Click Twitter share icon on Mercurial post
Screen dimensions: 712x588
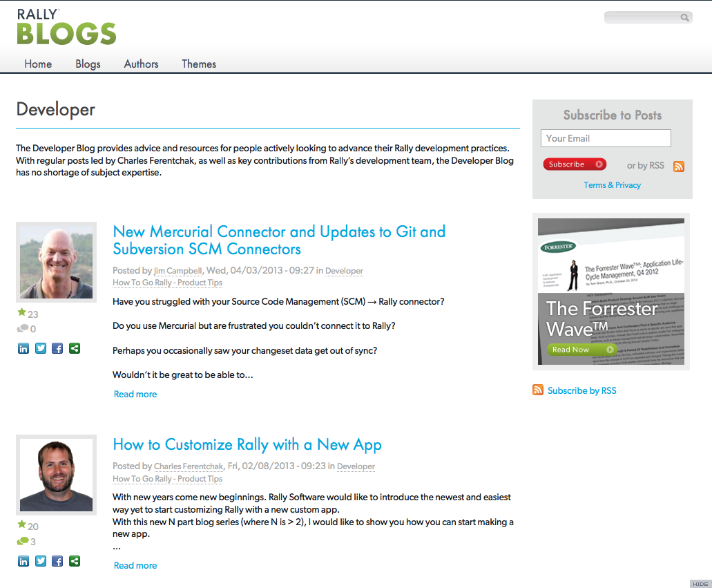41,348
